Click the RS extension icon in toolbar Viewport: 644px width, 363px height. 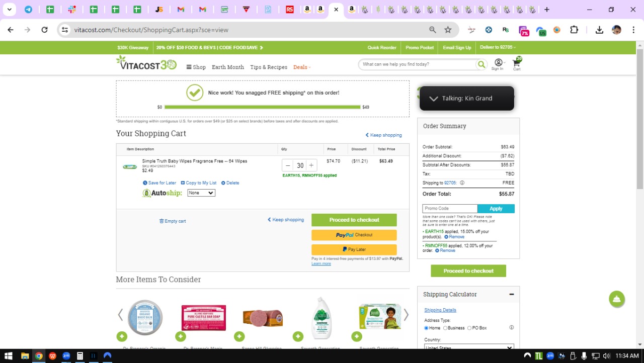505,30
